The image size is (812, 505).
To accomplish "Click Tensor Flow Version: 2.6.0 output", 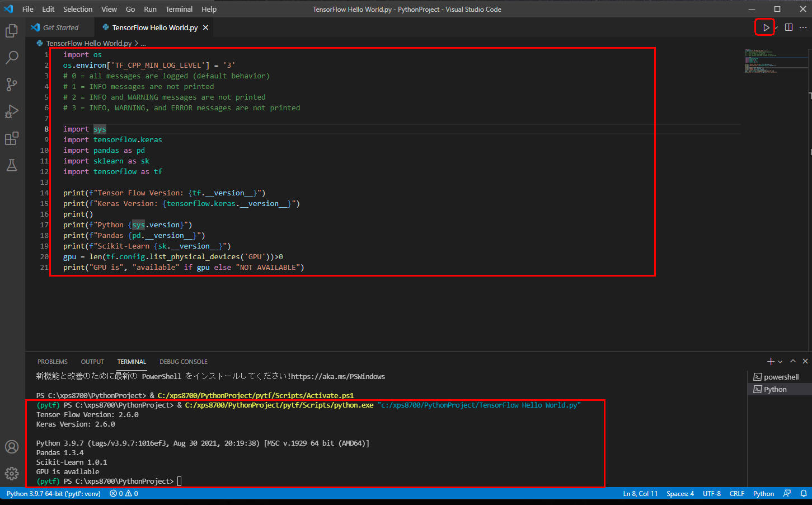I will [x=87, y=414].
